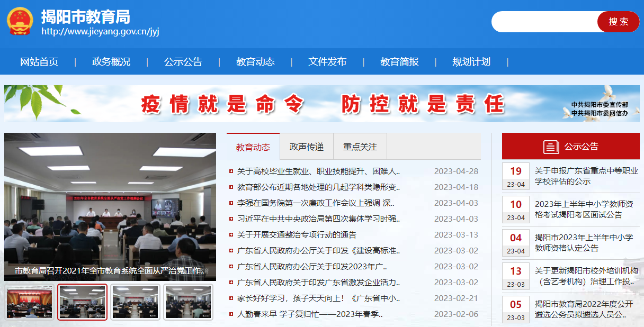Open the 规划计划 menu item
The height and width of the screenshot is (327, 644).
tap(471, 62)
